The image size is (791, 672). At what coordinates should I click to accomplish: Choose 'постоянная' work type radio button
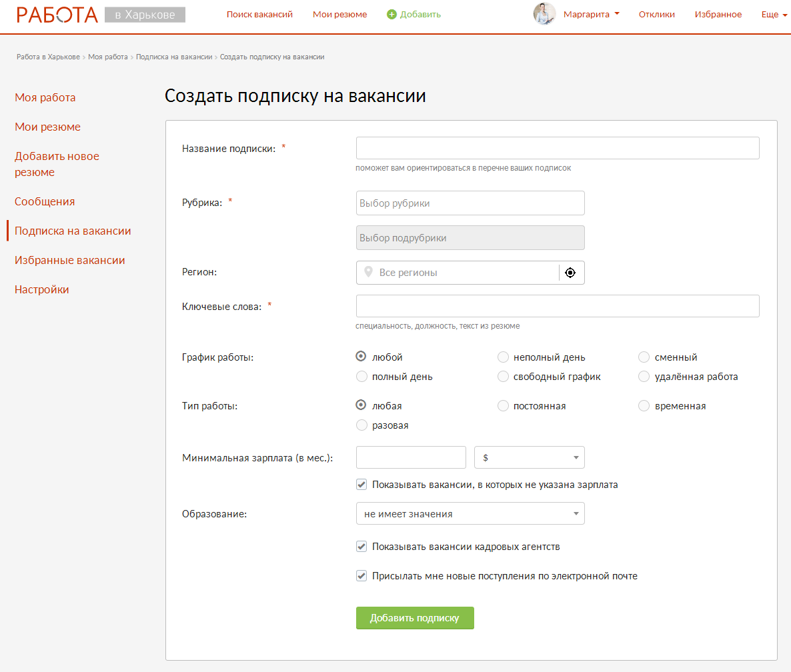(504, 406)
